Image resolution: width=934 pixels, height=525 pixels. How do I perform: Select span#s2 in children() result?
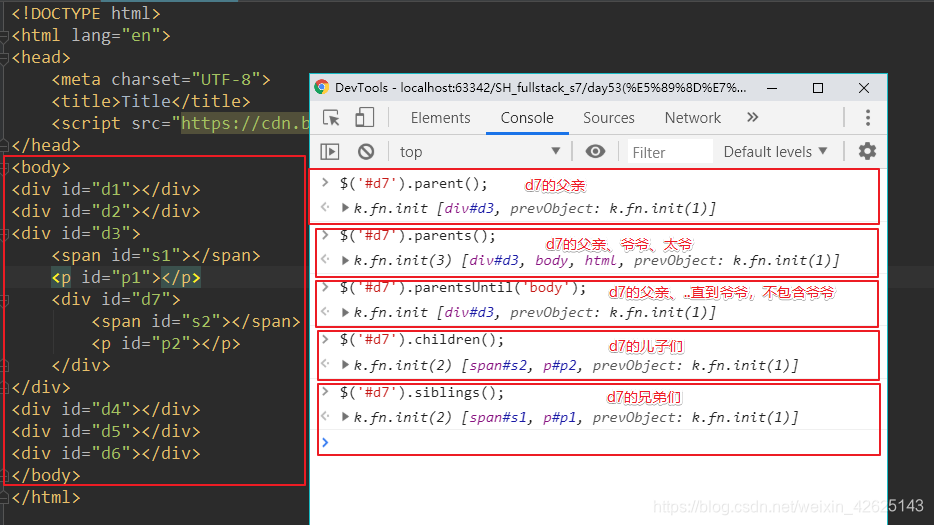pos(498,365)
